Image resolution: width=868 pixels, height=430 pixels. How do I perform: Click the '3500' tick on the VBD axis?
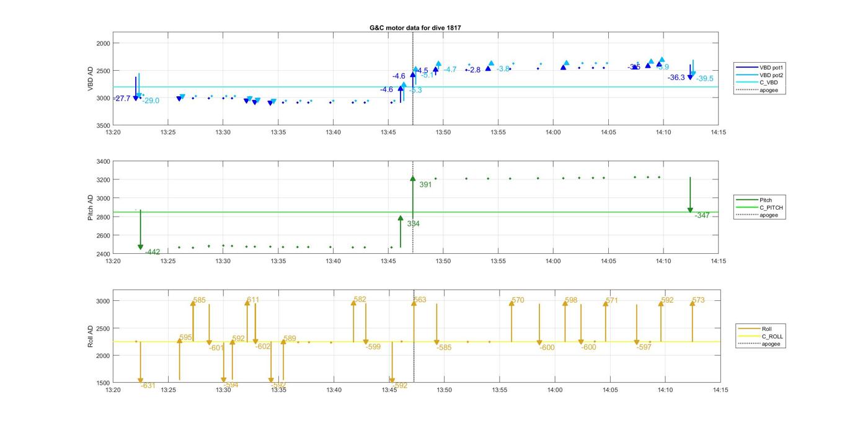pyautogui.click(x=103, y=125)
